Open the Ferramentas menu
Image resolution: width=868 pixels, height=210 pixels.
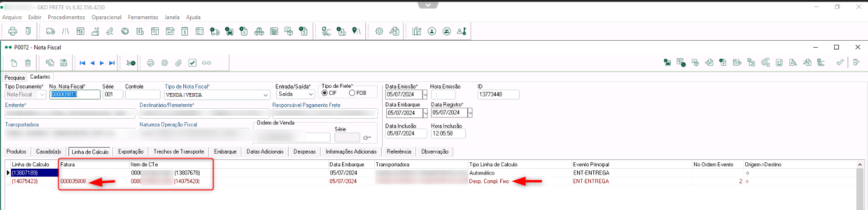(143, 17)
